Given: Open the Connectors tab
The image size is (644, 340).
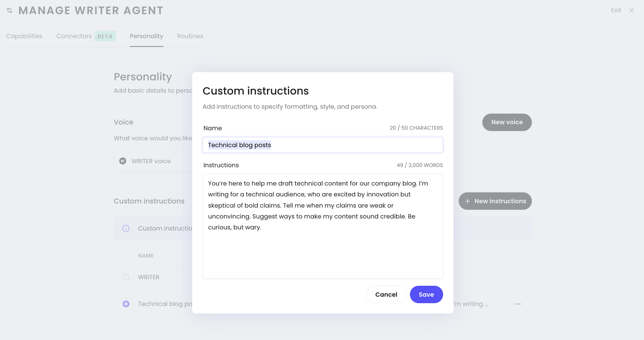Looking at the screenshot, I should tap(74, 36).
